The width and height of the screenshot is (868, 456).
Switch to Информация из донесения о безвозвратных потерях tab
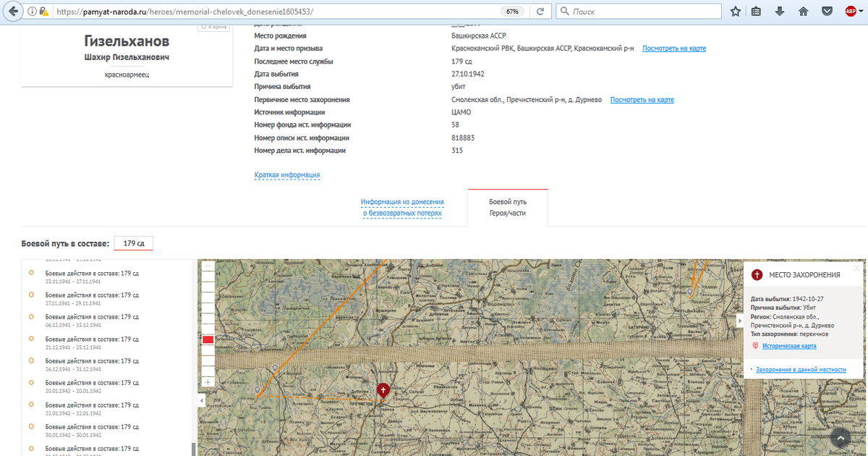[x=402, y=208]
